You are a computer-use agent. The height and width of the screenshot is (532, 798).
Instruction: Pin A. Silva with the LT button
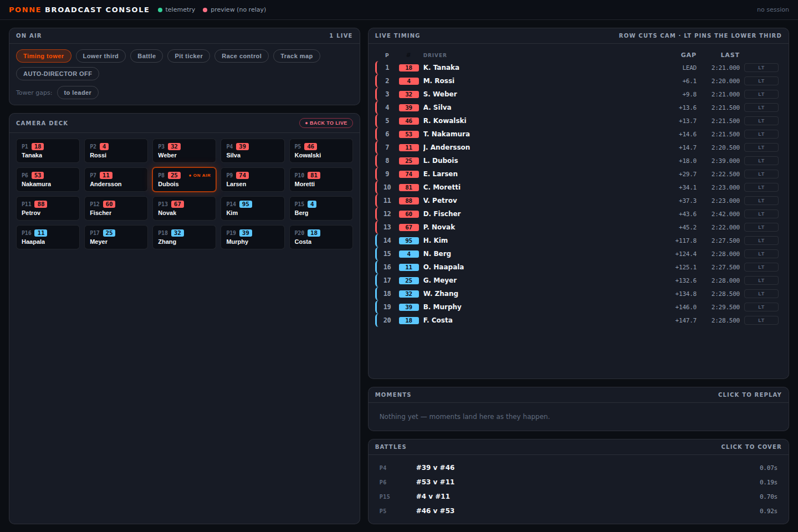(761, 108)
